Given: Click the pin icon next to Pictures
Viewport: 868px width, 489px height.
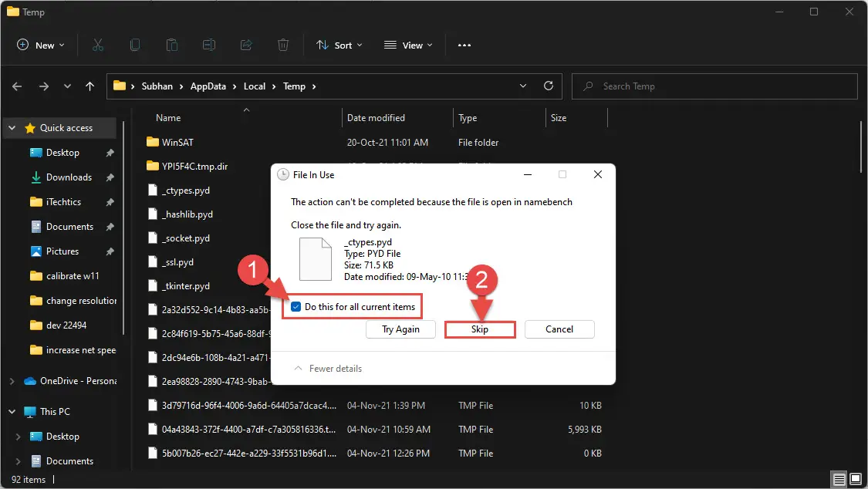Looking at the screenshot, I should point(110,251).
